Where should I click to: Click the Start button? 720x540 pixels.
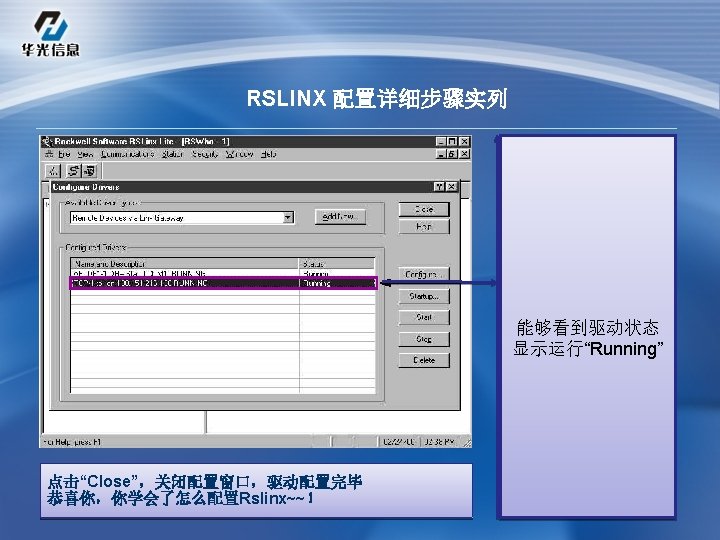pos(424,317)
